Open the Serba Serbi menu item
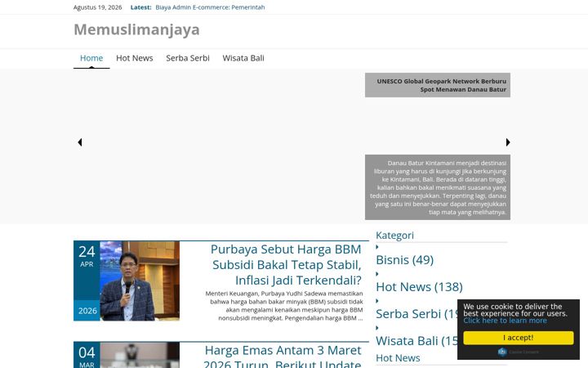This screenshot has height=368, width=588. tap(188, 58)
